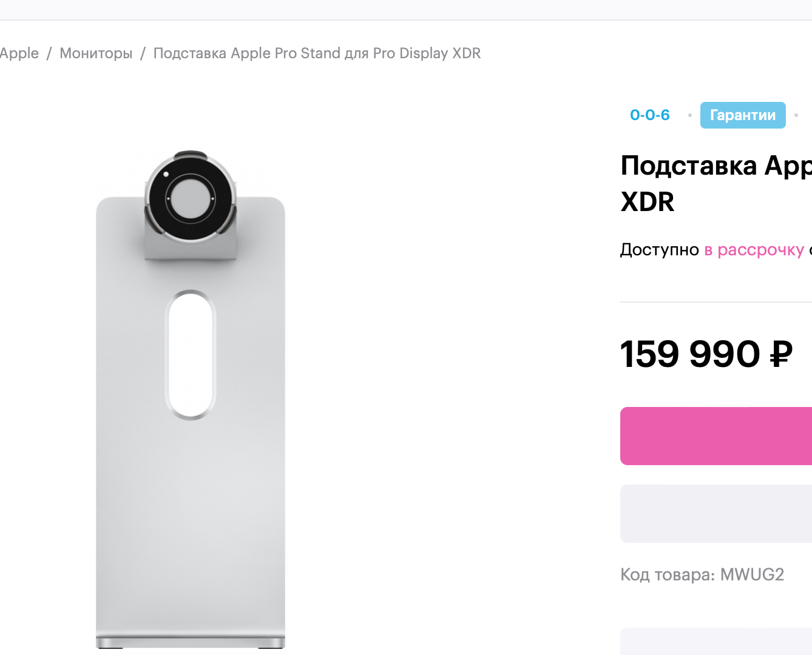812x655 pixels.
Task: Click the gray panel at page bottom
Action: point(716,642)
